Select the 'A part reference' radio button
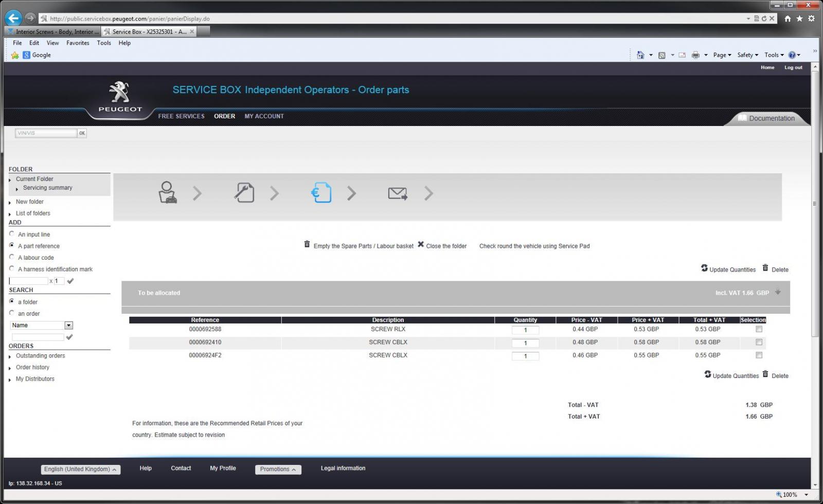 pyautogui.click(x=12, y=245)
